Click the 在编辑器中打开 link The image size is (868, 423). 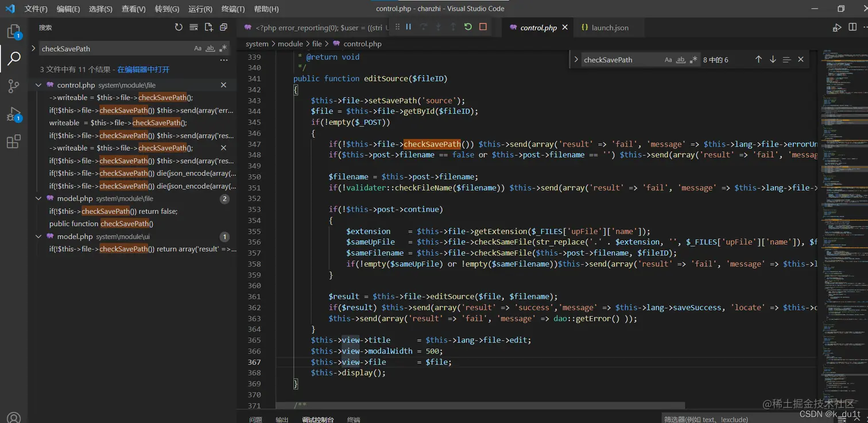pos(144,70)
